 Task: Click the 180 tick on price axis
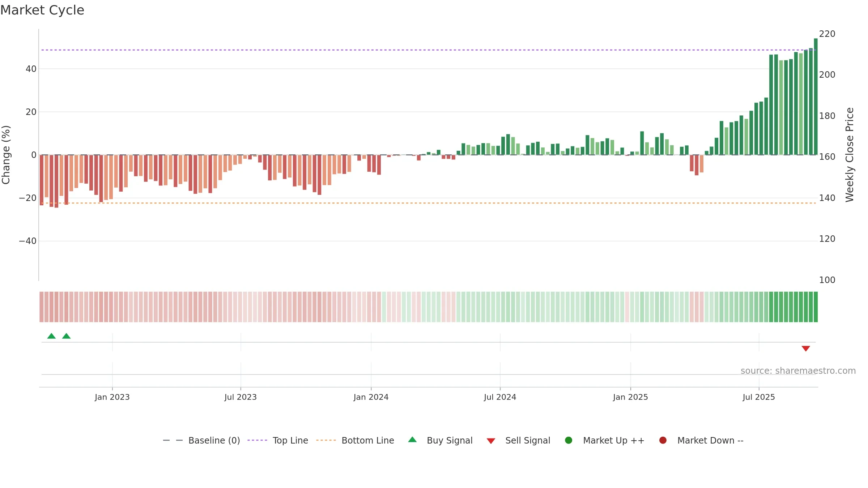827,116
